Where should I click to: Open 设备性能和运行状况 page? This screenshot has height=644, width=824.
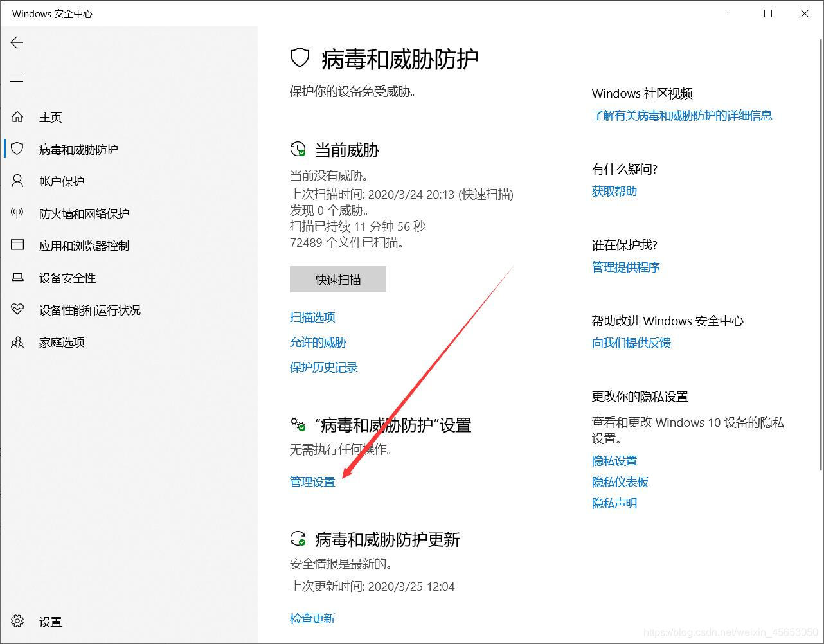coord(90,310)
